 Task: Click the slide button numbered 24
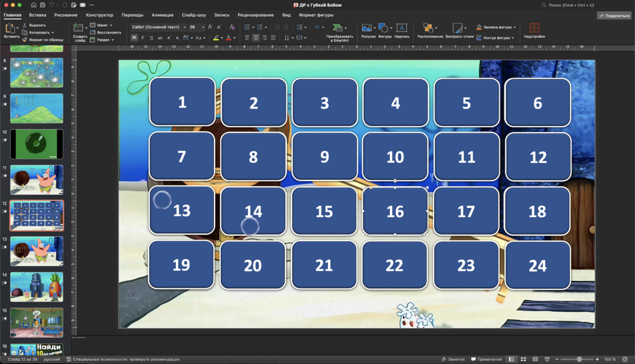coord(538,265)
